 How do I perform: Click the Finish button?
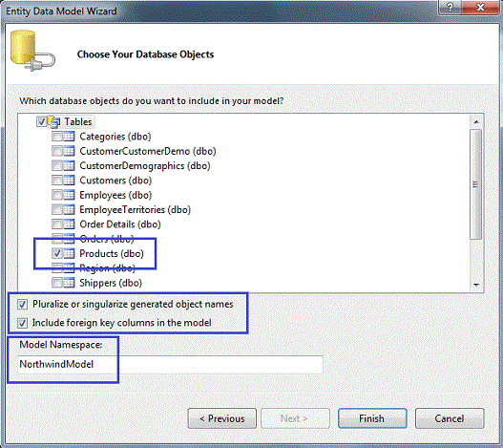click(372, 418)
